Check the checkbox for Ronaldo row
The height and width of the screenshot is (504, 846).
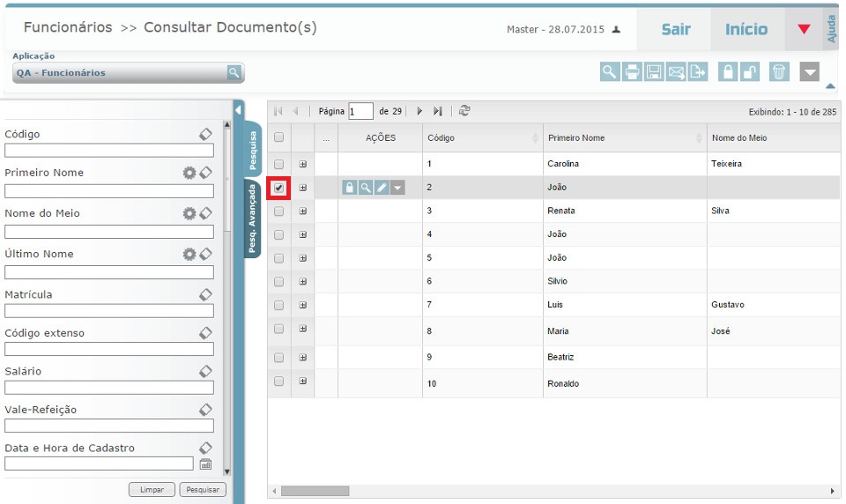pos(278,381)
